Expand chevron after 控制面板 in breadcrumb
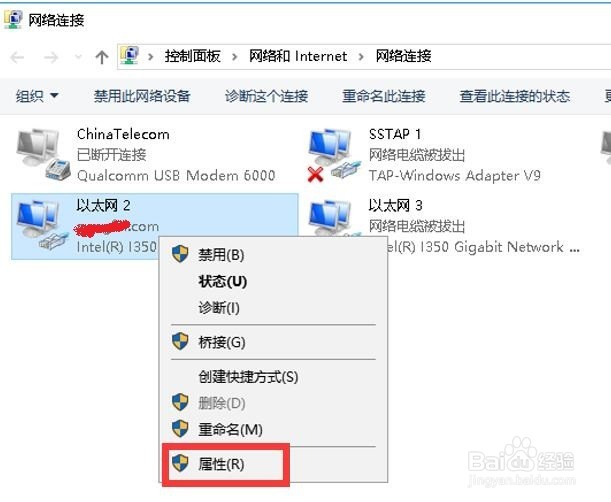The image size is (611, 502). pyautogui.click(x=235, y=57)
